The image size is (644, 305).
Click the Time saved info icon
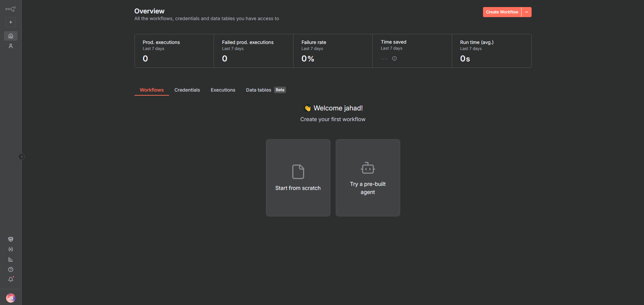[x=394, y=58]
